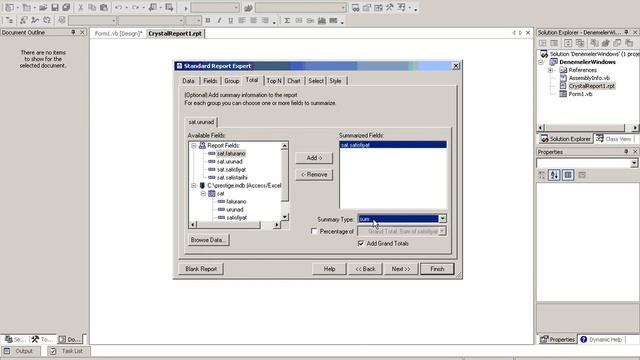Open the Find combo box in the top toolbar

[301, 8]
